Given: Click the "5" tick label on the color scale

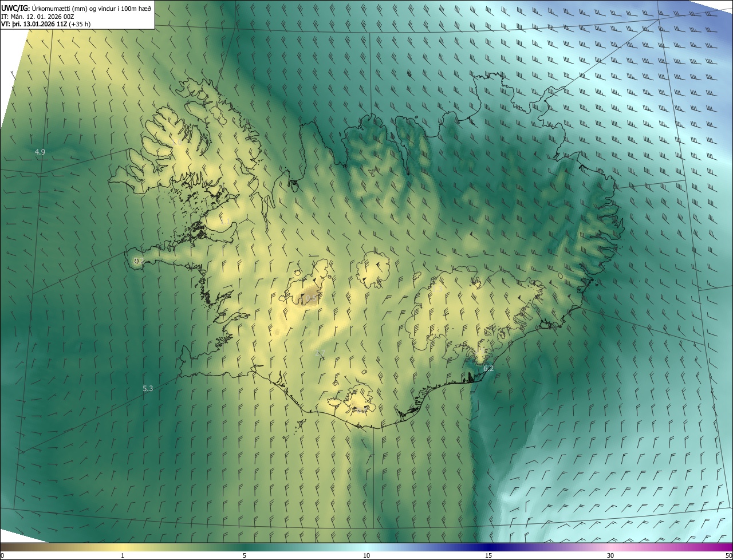Looking at the screenshot, I should [x=245, y=556].
